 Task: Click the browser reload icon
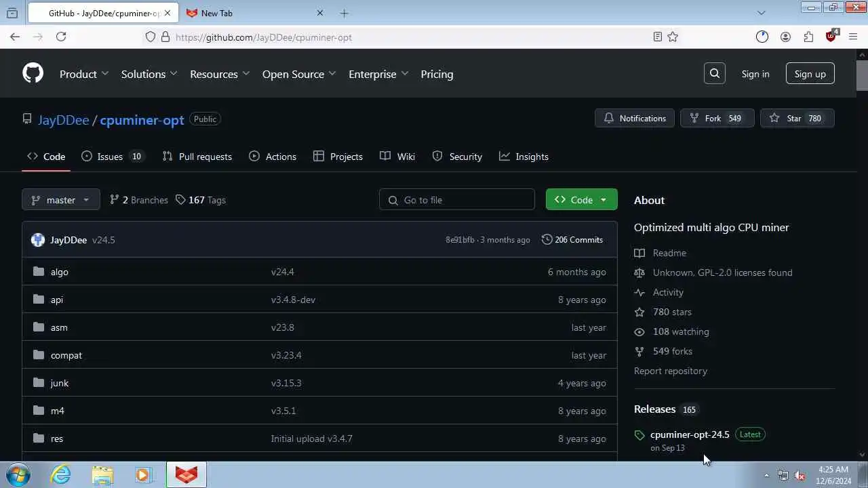click(x=61, y=37)
